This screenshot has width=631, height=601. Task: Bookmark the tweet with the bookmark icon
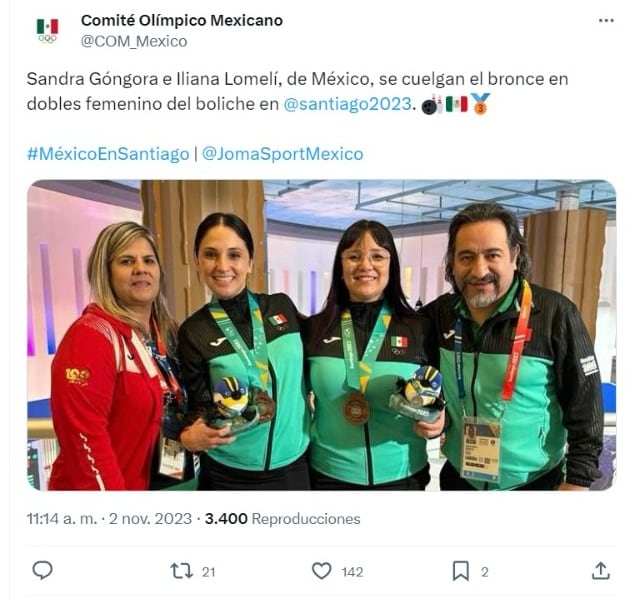click(460, 571)
